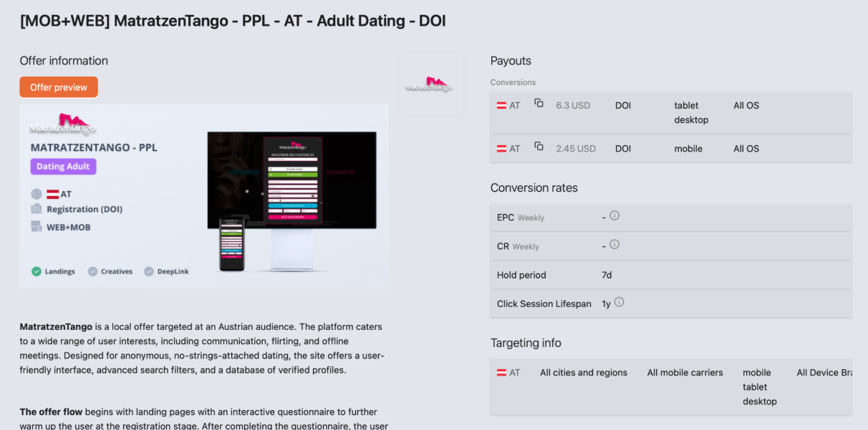Select the 'All OS' cell in 6.3 USD row
This screenshot has height=430, width=868.
746,105
